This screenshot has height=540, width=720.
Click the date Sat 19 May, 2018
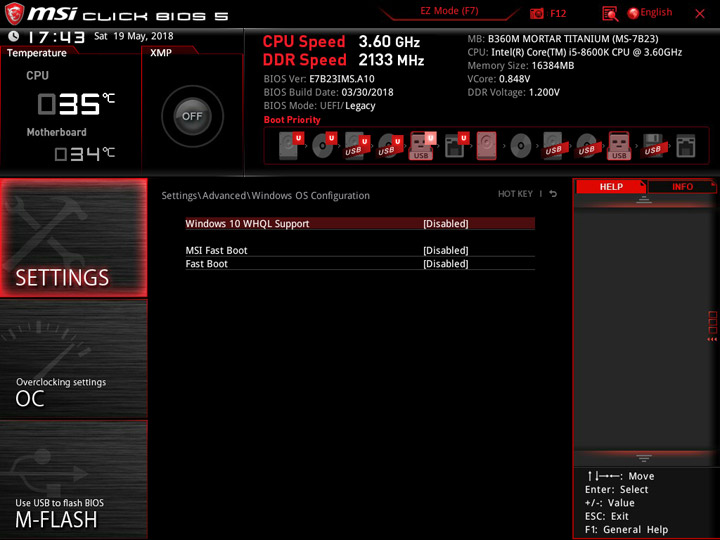point(134,36)
